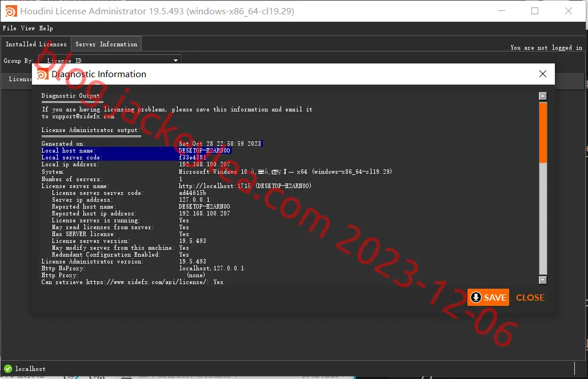Select the Installed Licenses tab
Screen dimensions: 588x379
[x=36, y=44]
